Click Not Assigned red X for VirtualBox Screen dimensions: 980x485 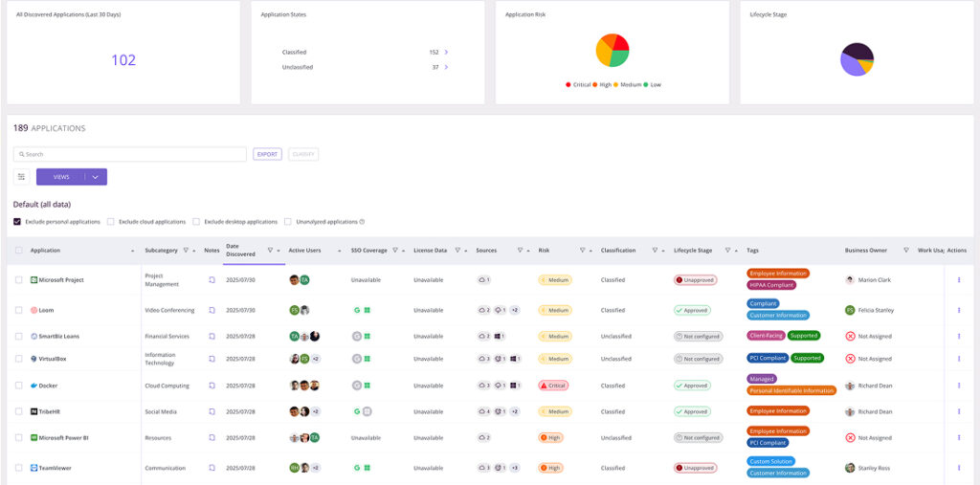[850, 359]
